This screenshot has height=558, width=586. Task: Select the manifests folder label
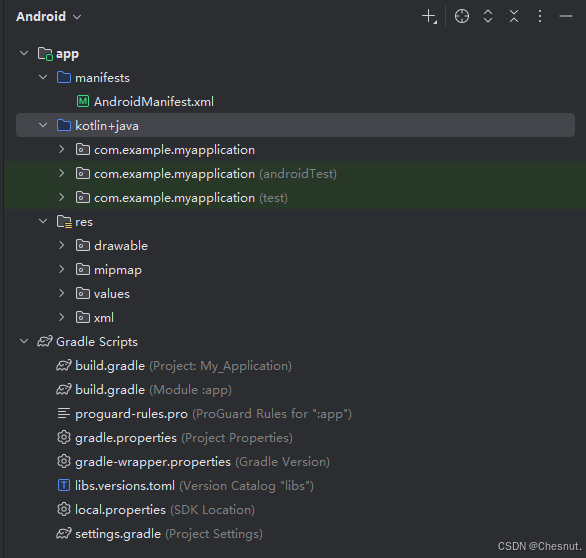pyautogui.click(x=102, y=78)
